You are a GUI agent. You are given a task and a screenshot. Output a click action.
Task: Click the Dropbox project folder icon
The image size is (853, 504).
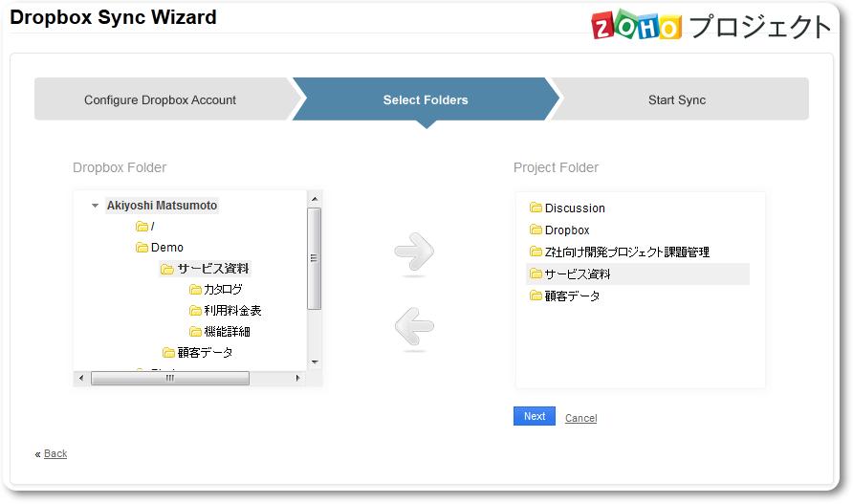(536, 230)
